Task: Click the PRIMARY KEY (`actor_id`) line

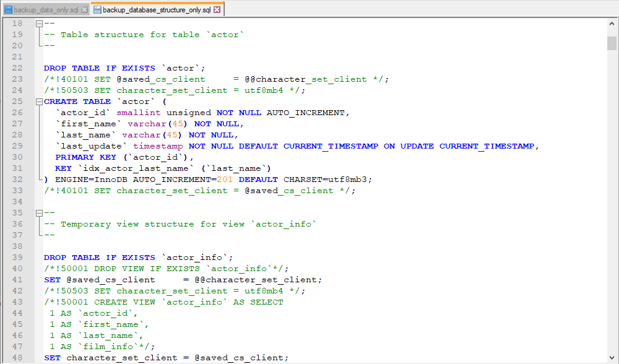Action: point(124,157)
